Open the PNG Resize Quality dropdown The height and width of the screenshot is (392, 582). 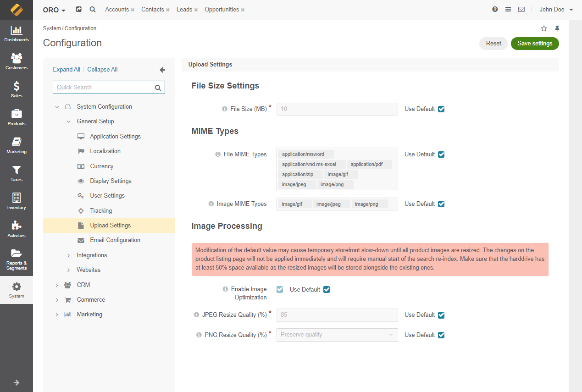point(337,335)
